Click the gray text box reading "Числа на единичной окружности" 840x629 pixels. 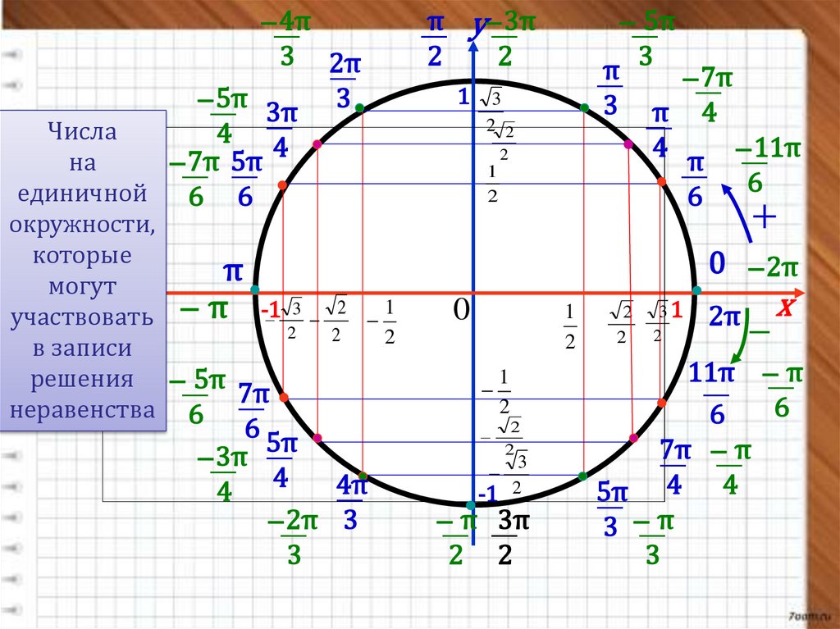pyautogui.click(x=83, y=271)
